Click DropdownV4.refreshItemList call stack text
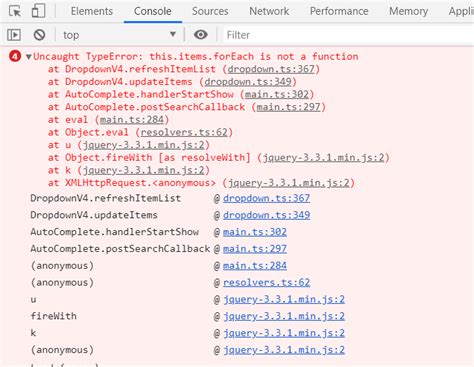This screenshot has width=474, height=367. tap(106, 198)
